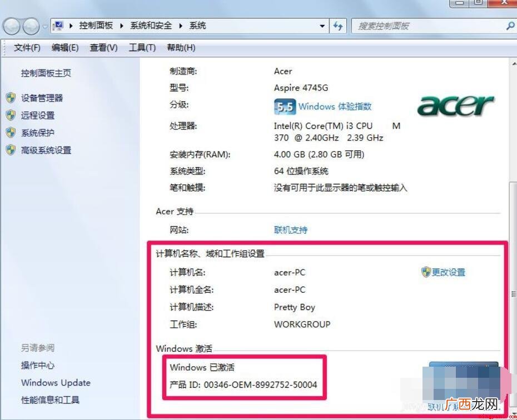Click the shield icon beside 远程设置
517x420 pixels.
(11, 116)
